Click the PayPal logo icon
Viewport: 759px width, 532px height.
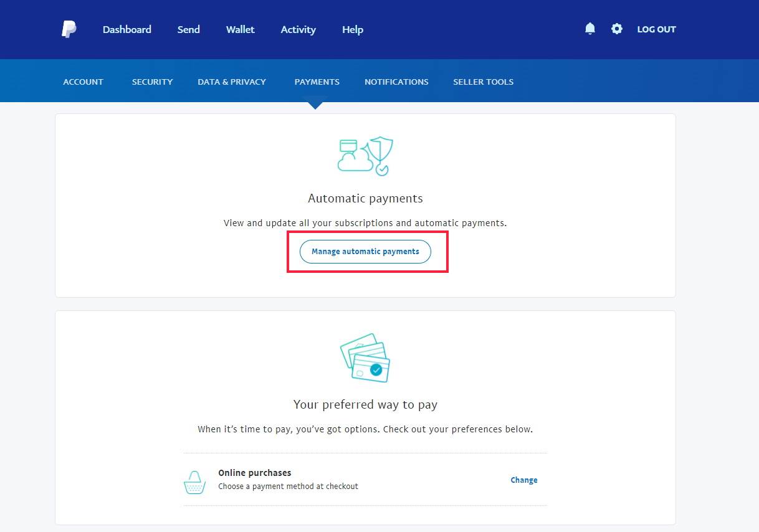pyautogui.click(x=69, y=29)
